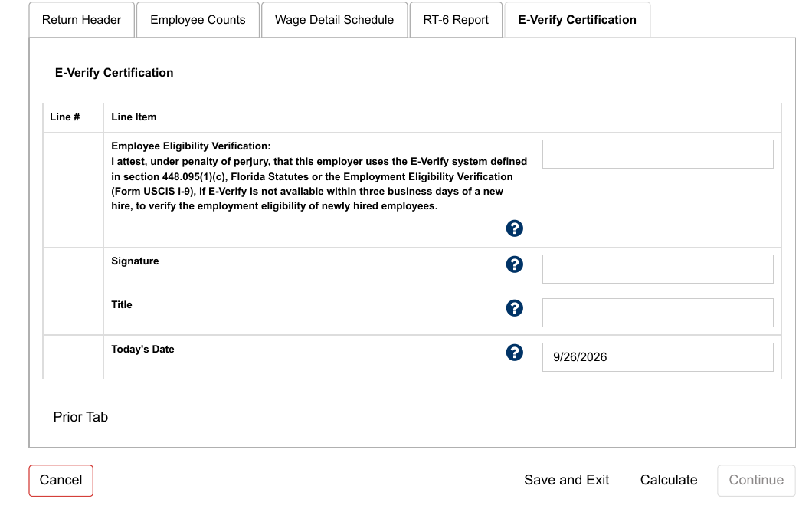Image resolution: width=812 pixels, height=509 pixels.
Task: Click Today's Date field showing 9/26/2026
Action: 658,357
